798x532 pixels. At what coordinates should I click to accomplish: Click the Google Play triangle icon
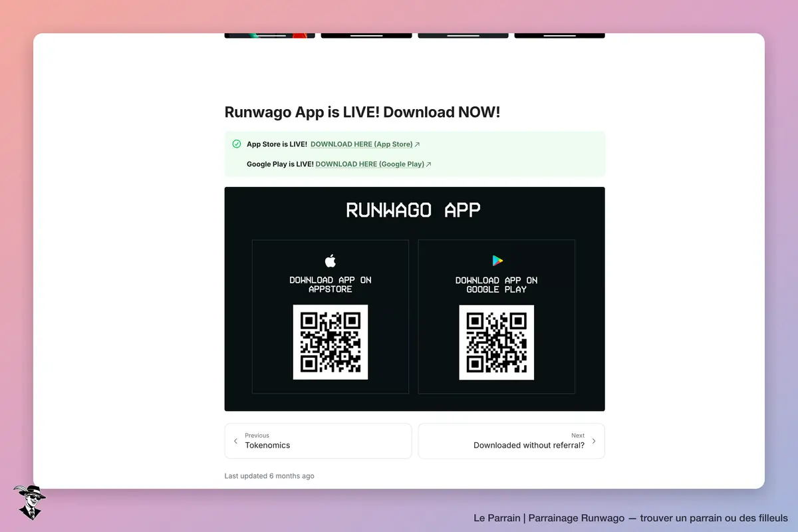[x=497, y=261]
